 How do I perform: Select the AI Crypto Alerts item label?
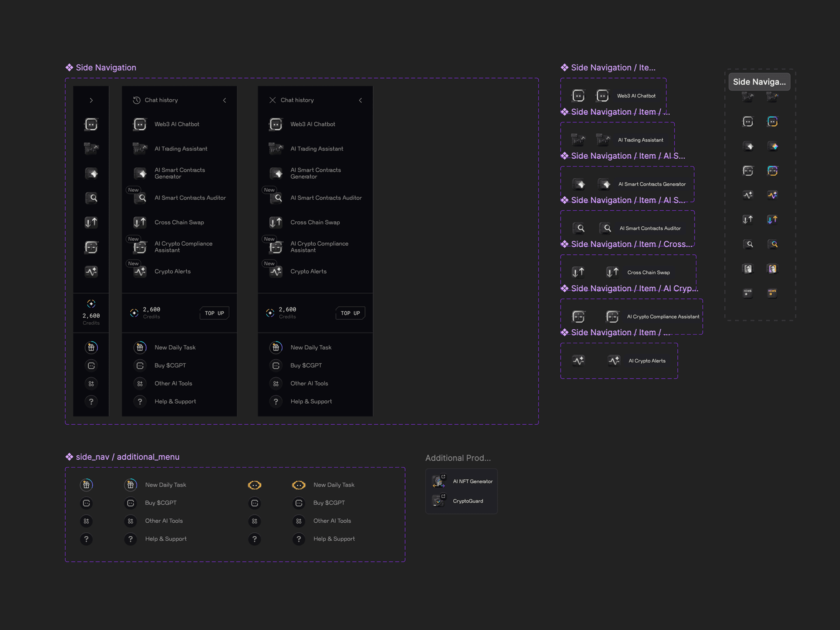pyautogui.click(x=647, y=361)
